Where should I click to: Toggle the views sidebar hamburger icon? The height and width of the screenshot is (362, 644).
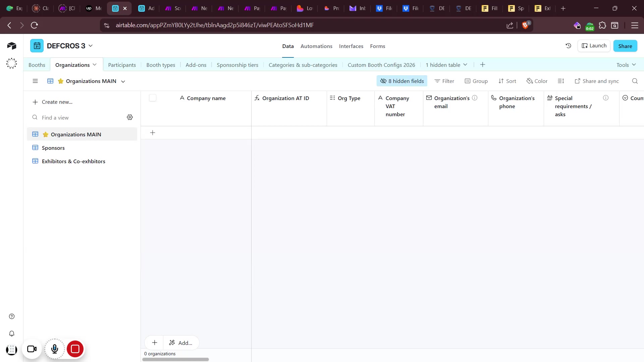(35, 81)
